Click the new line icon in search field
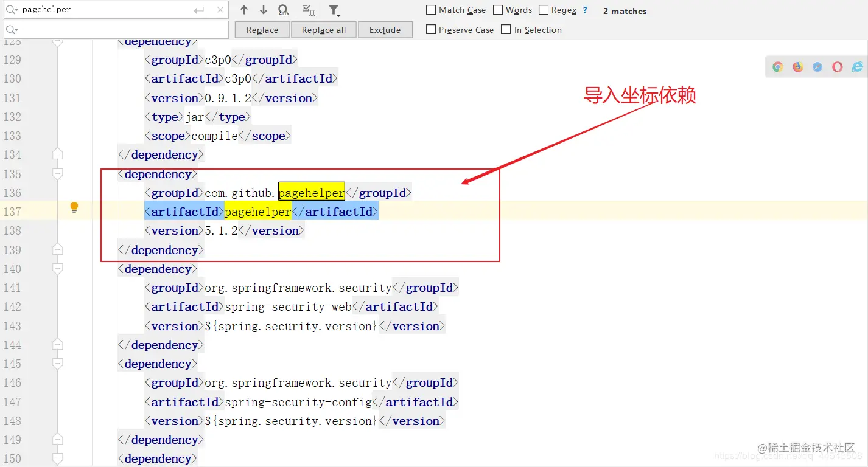 pos(198,10)
